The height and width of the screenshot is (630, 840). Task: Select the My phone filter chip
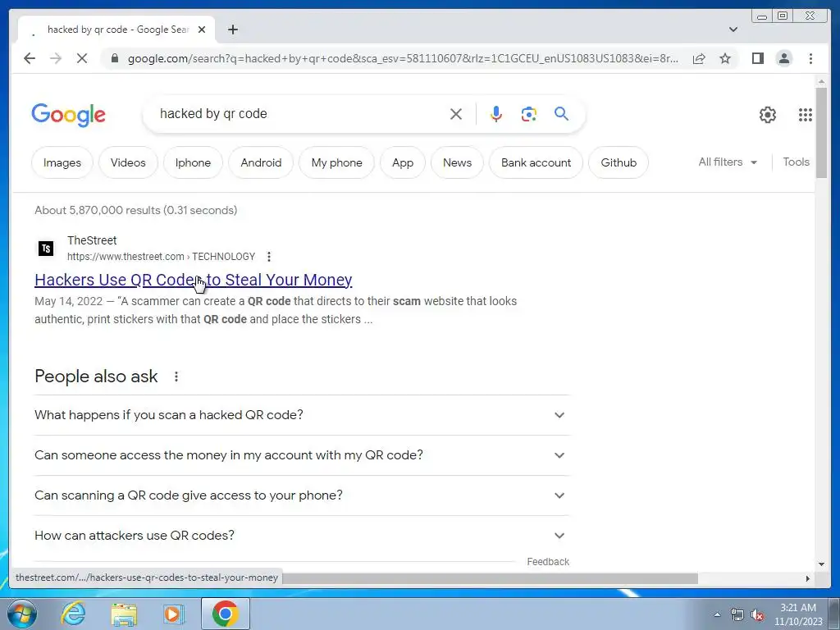coord(336,162)
